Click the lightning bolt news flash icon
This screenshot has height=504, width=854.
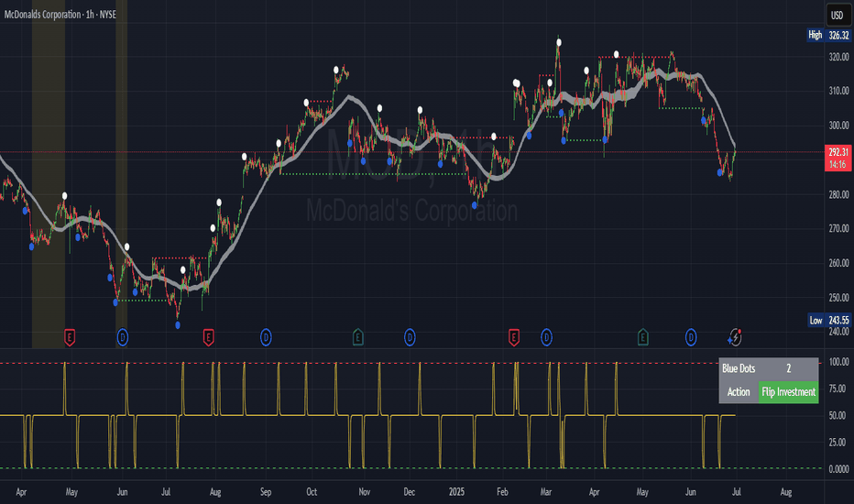click(735, 338)
